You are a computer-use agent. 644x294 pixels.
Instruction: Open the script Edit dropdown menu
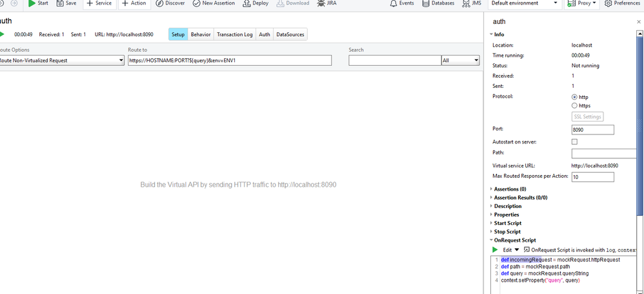[x=511, y=249]
